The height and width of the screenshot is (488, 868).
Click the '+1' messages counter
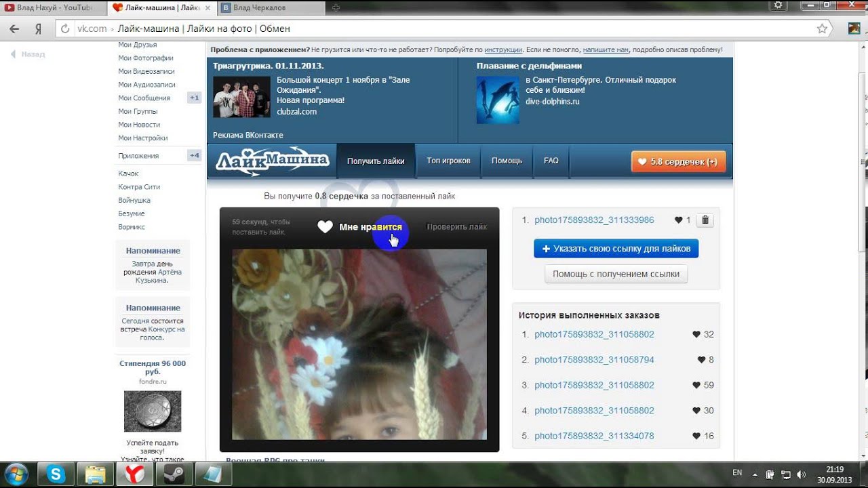[195, 98]
